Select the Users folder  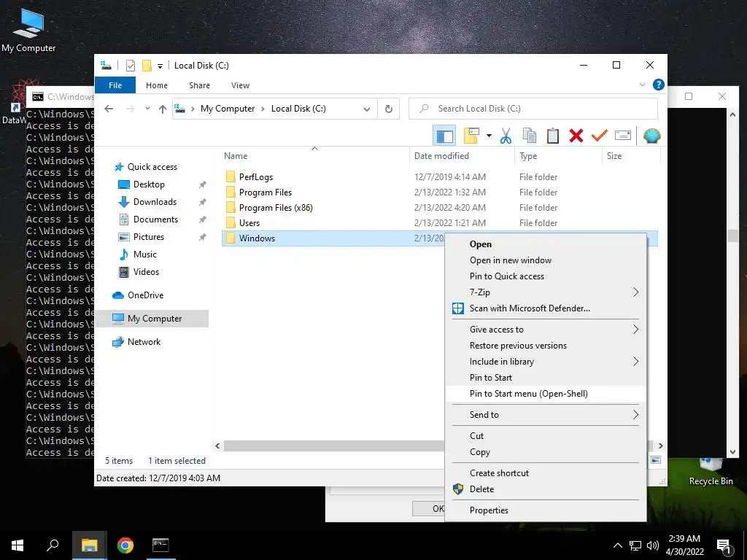pos(249,223)
